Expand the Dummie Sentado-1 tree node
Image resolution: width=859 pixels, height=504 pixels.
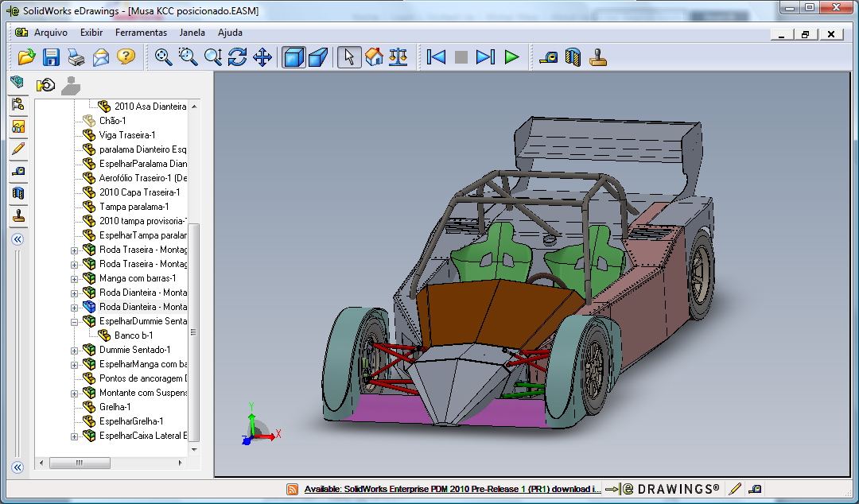75,350
